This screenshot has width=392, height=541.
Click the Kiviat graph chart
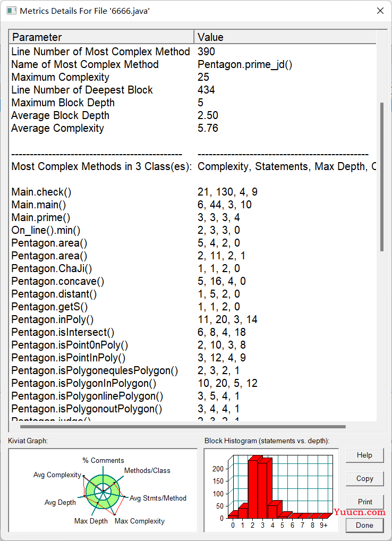click(103, 490)
